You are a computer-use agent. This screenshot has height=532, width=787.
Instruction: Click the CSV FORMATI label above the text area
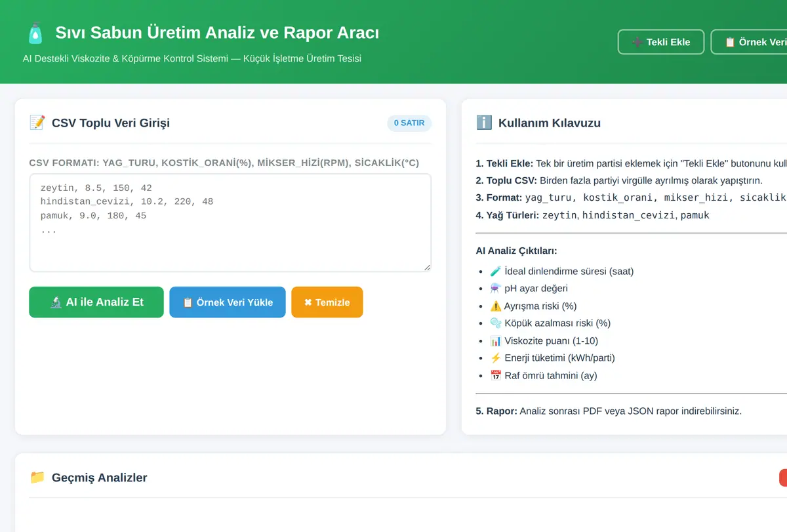[x=224, y=163]
